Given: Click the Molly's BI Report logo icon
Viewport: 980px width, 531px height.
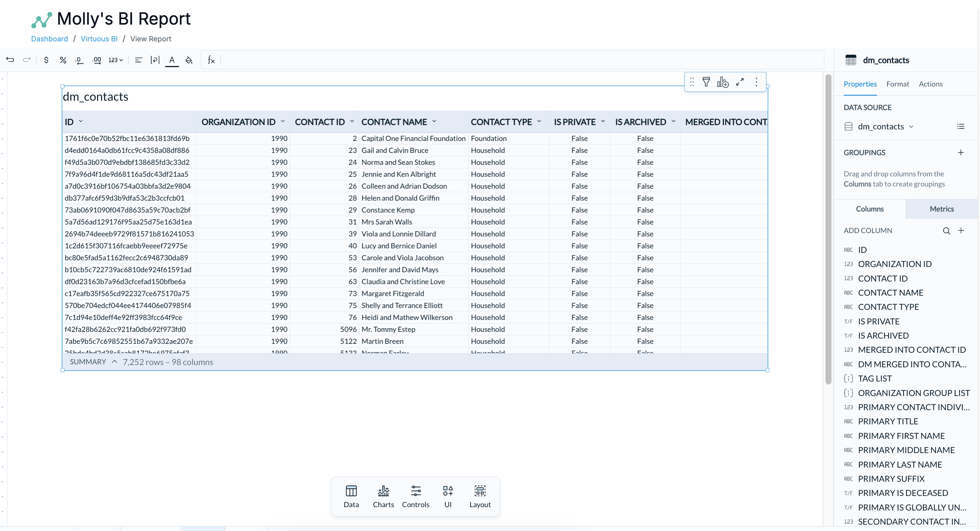Looking at the screenshot, I should pos(41,20).
